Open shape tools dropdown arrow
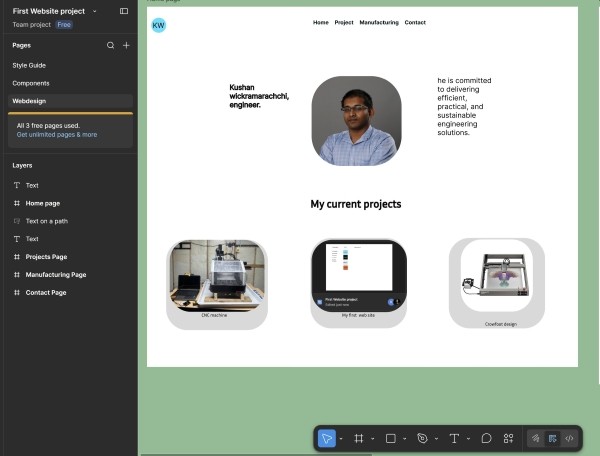 coord(404,439)
